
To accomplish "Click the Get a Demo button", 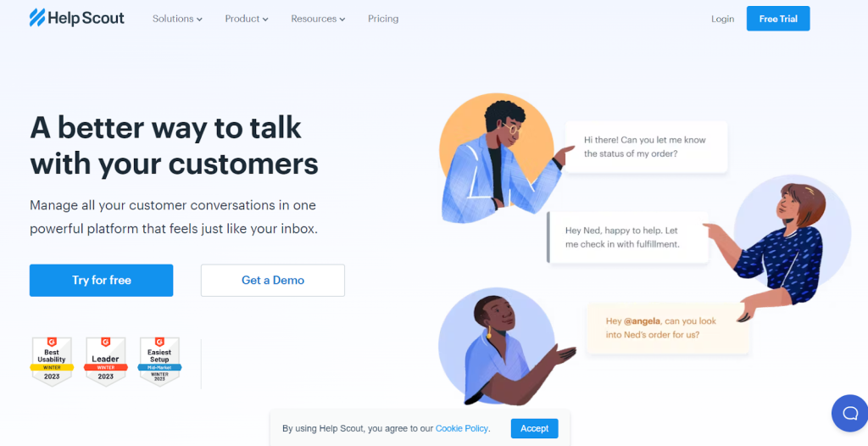I will 273,281.
